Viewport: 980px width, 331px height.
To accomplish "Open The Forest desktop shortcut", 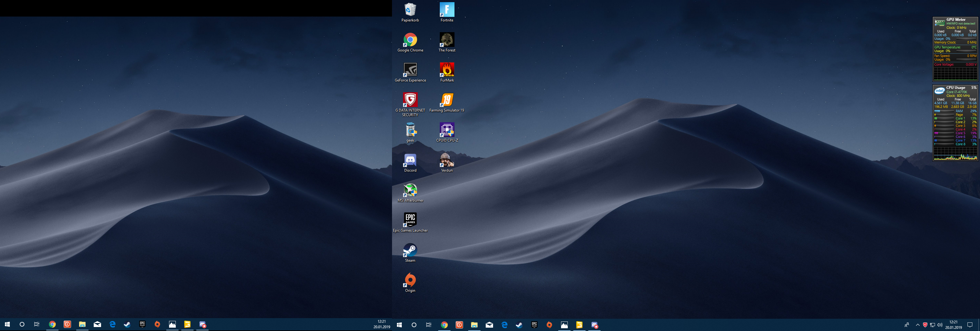I will point(447,40).
